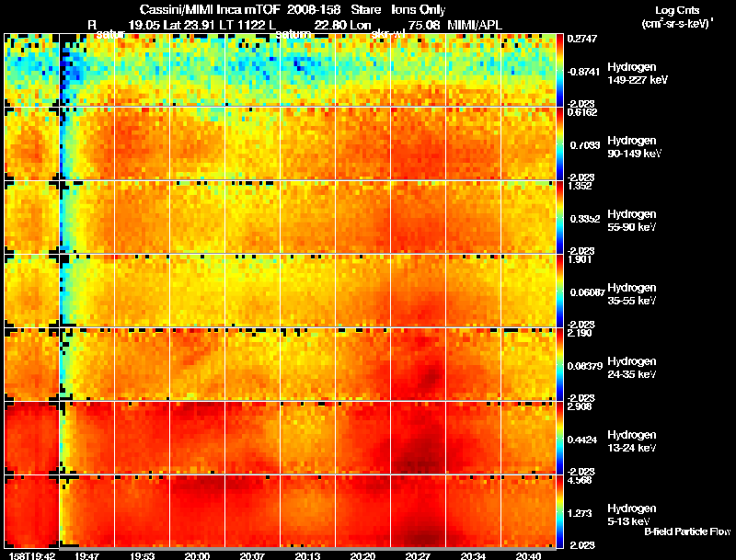Pick the color scale bar for 35-55 keV

click(x=560, y=291)
